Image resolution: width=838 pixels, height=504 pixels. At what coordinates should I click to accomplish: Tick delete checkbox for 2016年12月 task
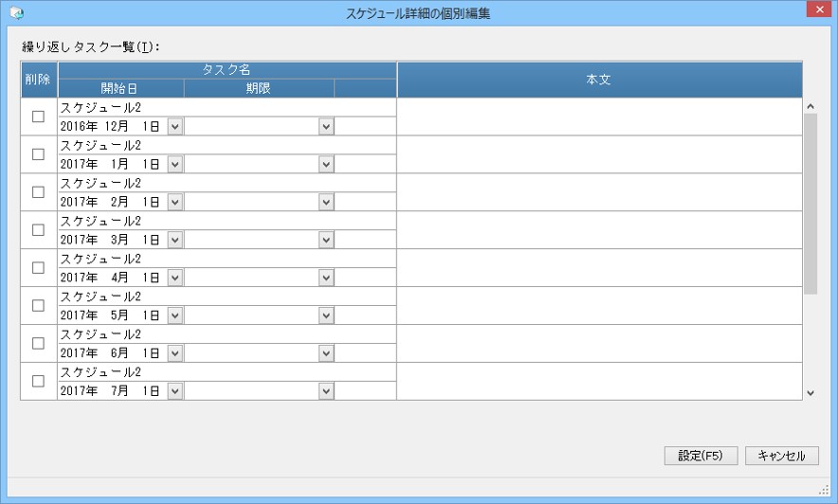point(38,117)
